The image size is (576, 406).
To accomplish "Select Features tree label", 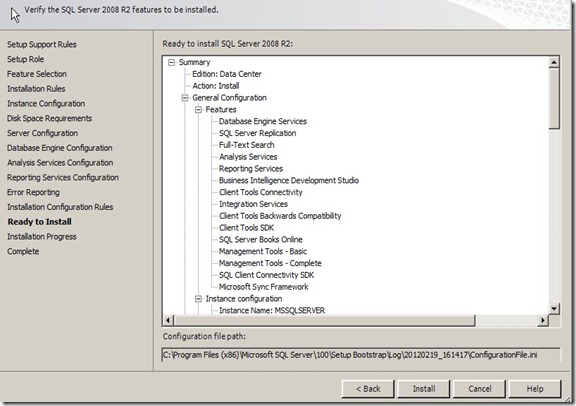I will click(221, 109).
